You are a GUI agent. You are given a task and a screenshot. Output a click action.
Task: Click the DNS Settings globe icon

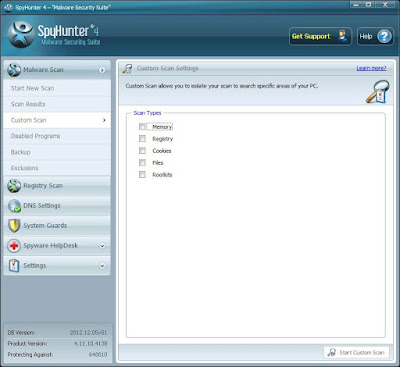(x=14, y=206)
